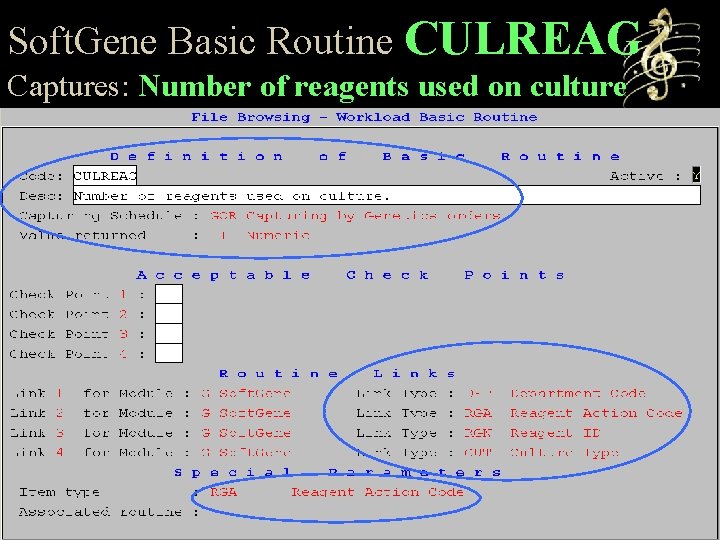Click Link 2 module value G SoftGene

246,413
